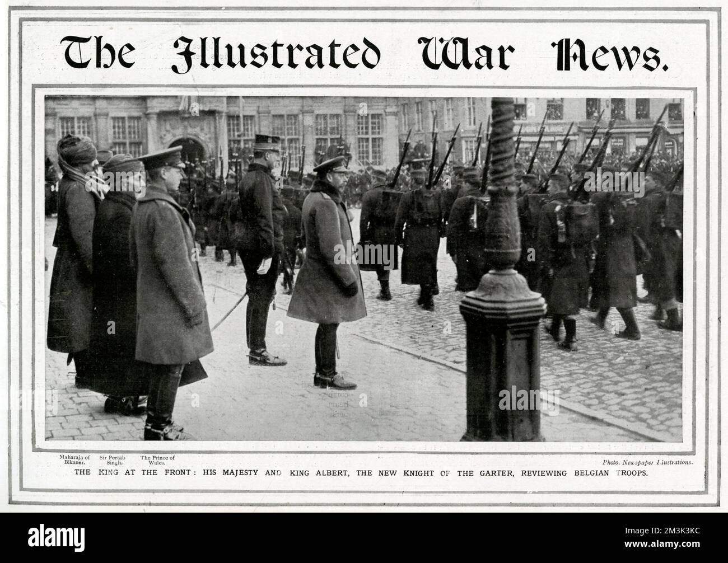Click the 'Maharaja of Bikaner.' caption label
This screenshot has height=563, width=728.
(x=74, y=460)
